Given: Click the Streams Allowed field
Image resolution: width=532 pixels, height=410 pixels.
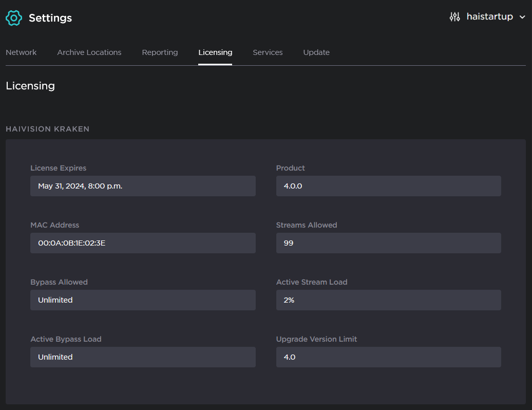Looking at the screenshot, I should (x=388, y=243).
